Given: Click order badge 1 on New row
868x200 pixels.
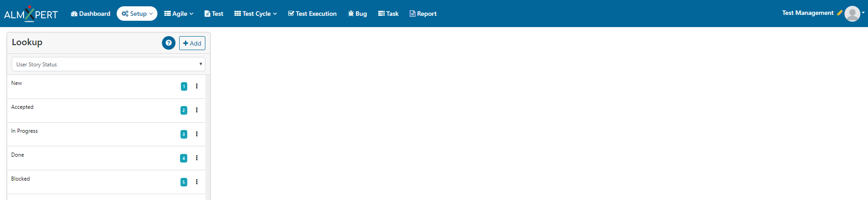Looking at the screenshot, I should tap(184, 86).
